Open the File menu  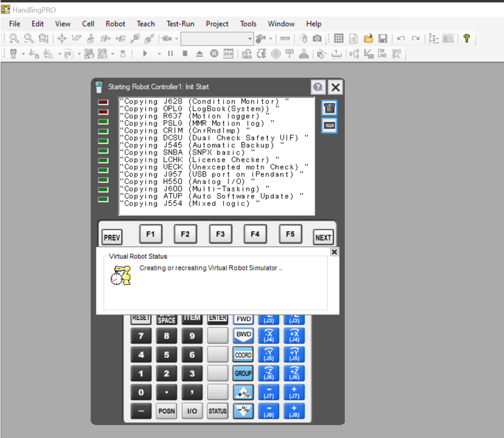coord(15,24)
